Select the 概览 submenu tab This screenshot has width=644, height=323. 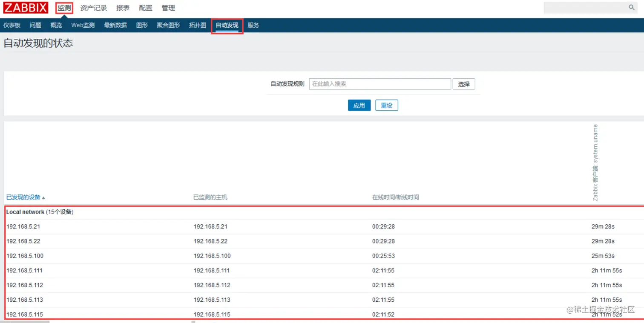pyautogui.click(x=56, y=25)
